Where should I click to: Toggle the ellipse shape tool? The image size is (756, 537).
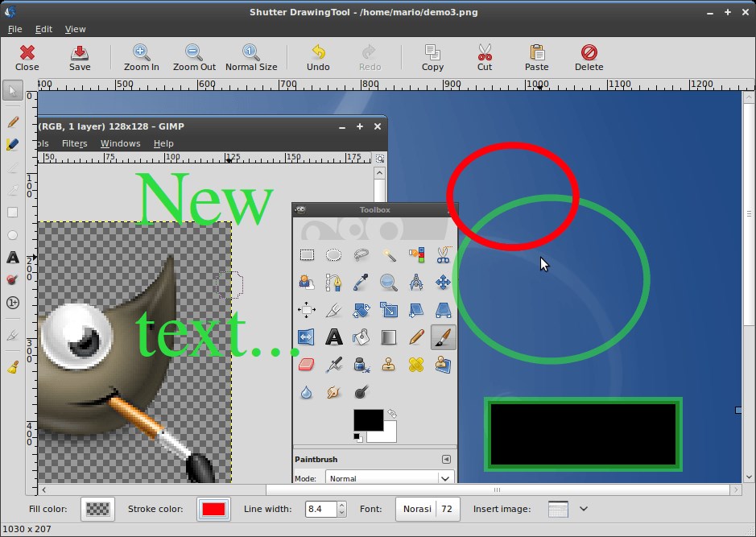(x=13, y=235)
